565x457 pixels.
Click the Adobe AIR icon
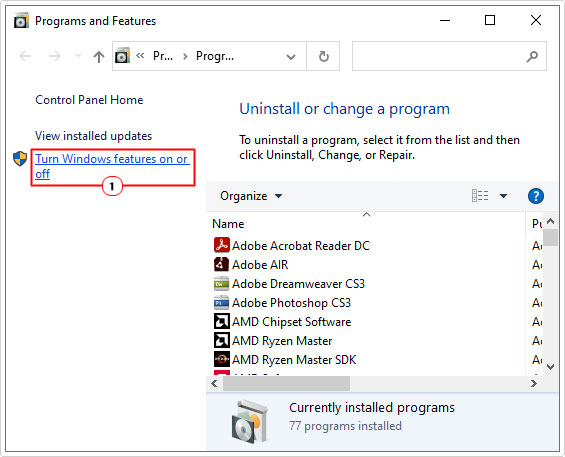pyautogui.click(x=221, y=264)
